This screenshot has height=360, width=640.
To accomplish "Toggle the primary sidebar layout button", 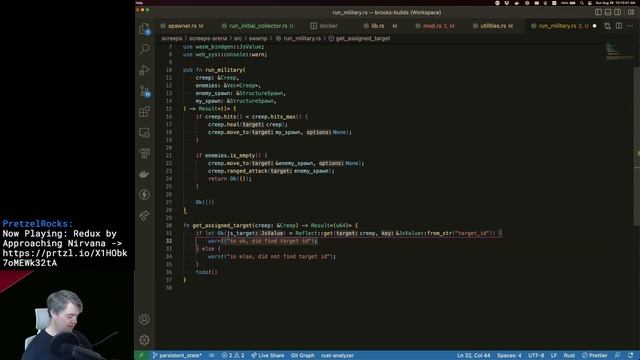I will pos(598,12).
